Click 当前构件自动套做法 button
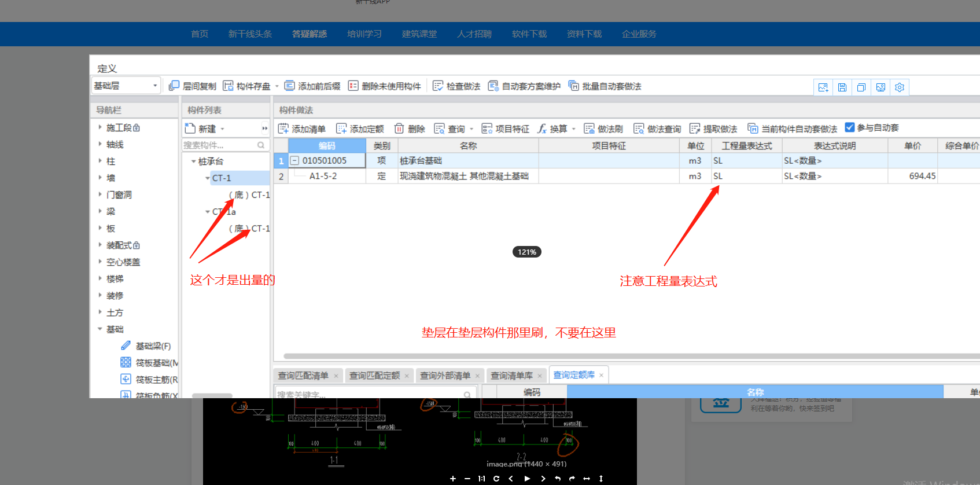 pos(793,128)
